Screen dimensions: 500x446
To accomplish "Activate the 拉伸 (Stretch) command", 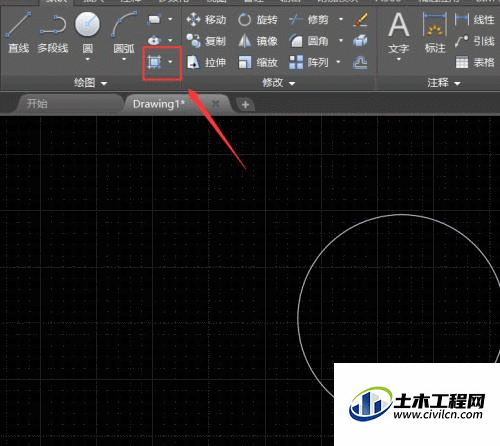I will pos(206,62).
